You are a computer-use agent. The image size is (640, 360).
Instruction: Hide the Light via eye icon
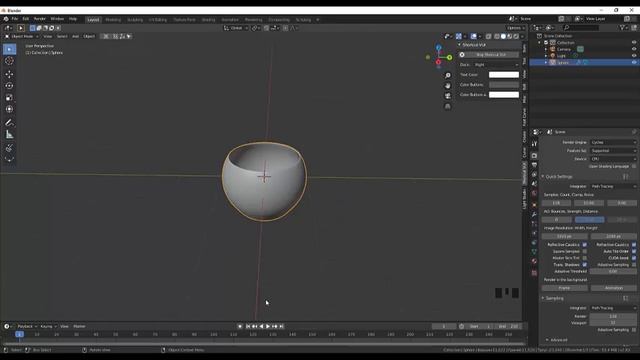coord(634,56)
